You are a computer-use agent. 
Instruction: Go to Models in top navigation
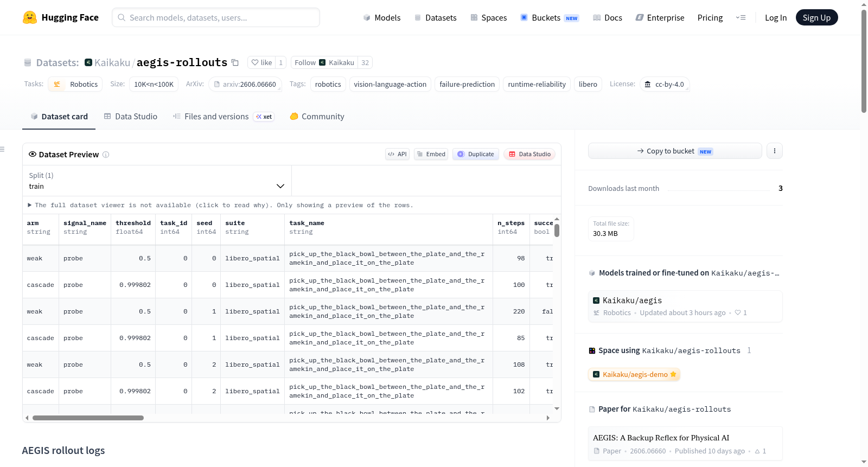[x=382, y=17]
